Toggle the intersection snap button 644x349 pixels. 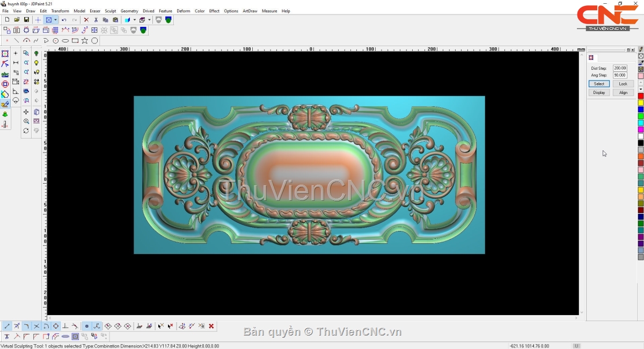click(x=36, y=326)
